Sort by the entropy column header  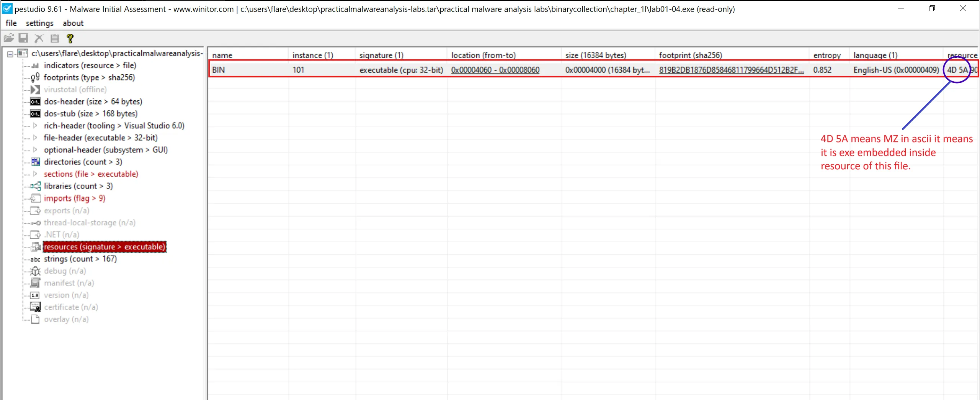tap(827, 55)
